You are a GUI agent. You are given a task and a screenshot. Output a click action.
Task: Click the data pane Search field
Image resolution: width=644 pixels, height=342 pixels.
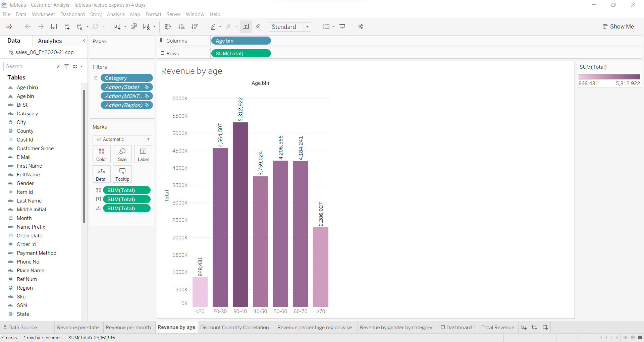pyautogui.click(x=33, y=66)
